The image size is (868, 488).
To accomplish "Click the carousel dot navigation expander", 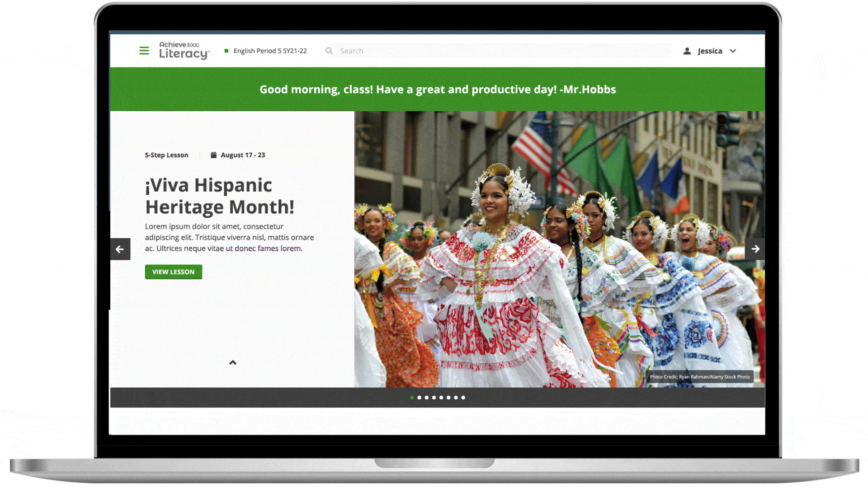I will (232, 362).
